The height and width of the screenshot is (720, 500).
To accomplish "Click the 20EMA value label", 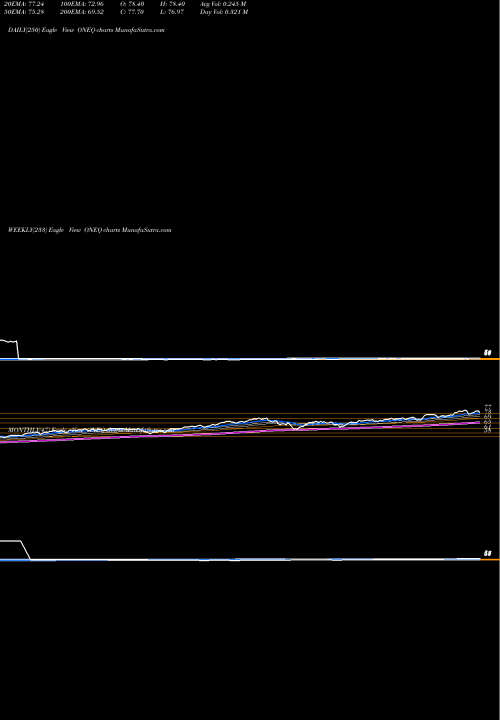I will point(24,4).
